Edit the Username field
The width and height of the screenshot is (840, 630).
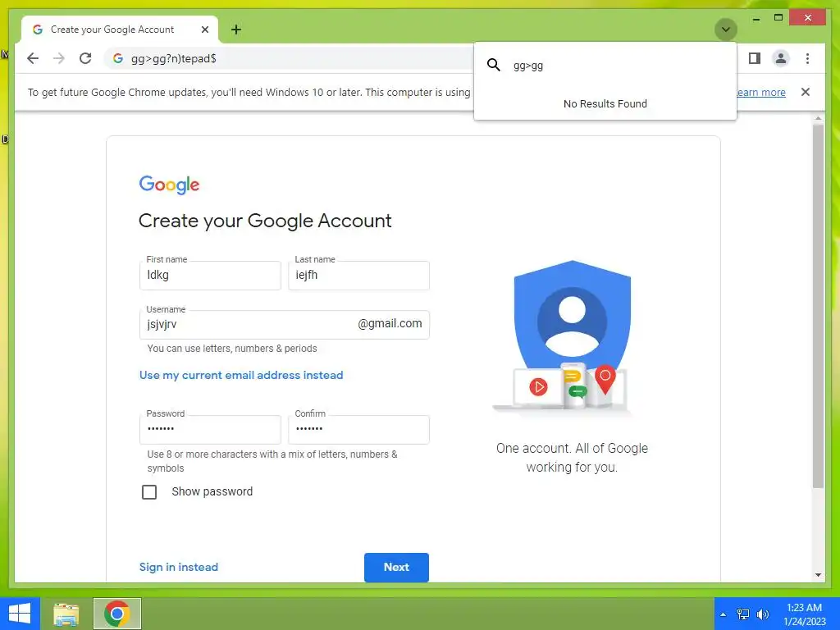[284, 325]
